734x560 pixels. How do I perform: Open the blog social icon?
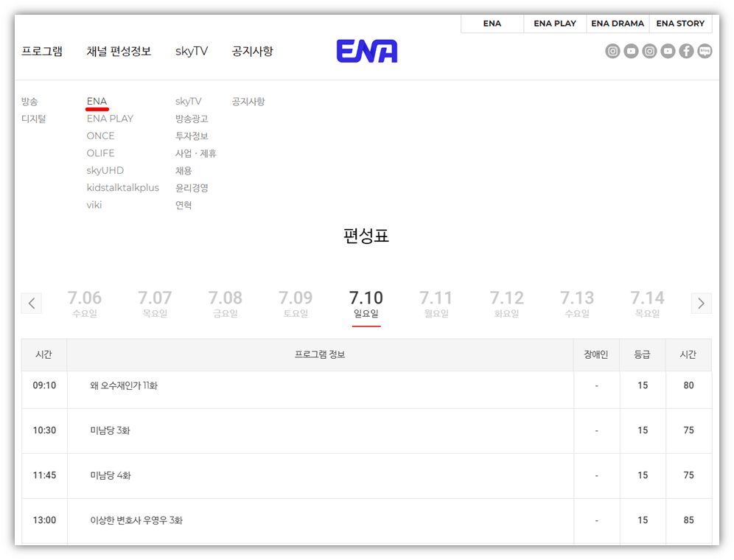[705, 51]
